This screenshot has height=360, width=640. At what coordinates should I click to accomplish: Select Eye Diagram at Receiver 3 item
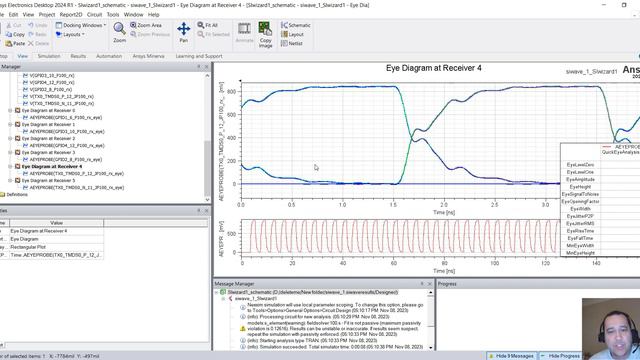coord(48,152)
